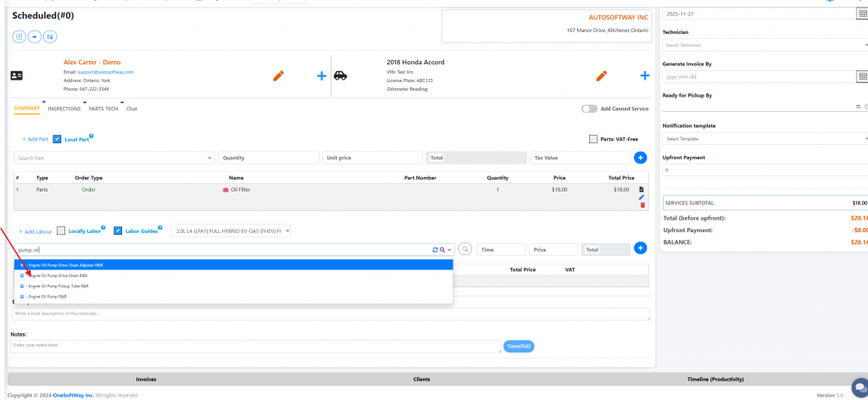
Task: Expand the Search Technician dropdown
Action: click(x=765, y=45)
